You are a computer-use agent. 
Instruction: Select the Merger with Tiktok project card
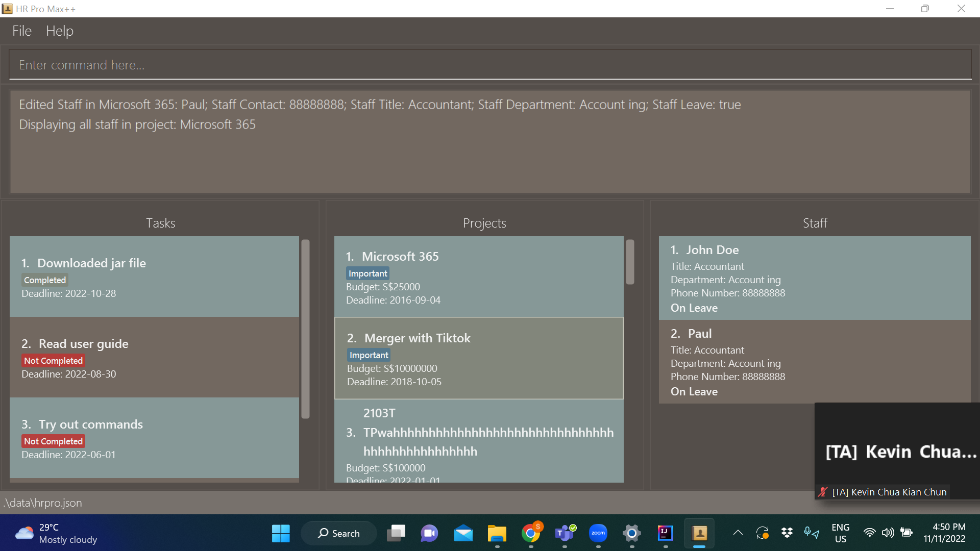(x=478, y=358)
